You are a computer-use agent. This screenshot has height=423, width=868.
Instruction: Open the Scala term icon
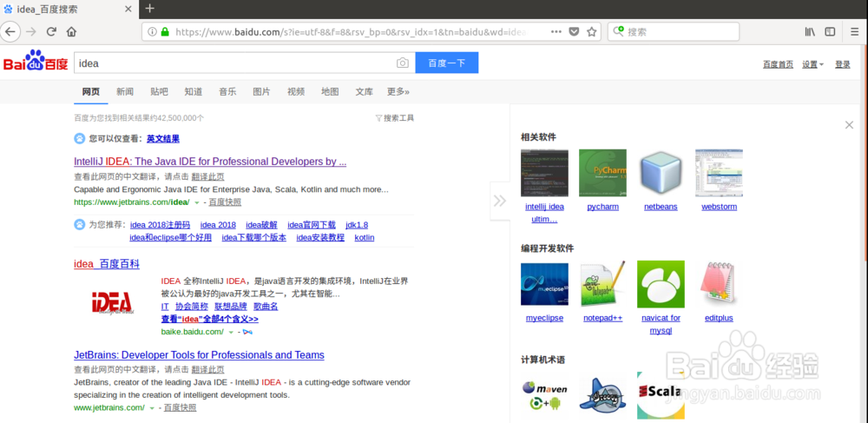(661, 395)
